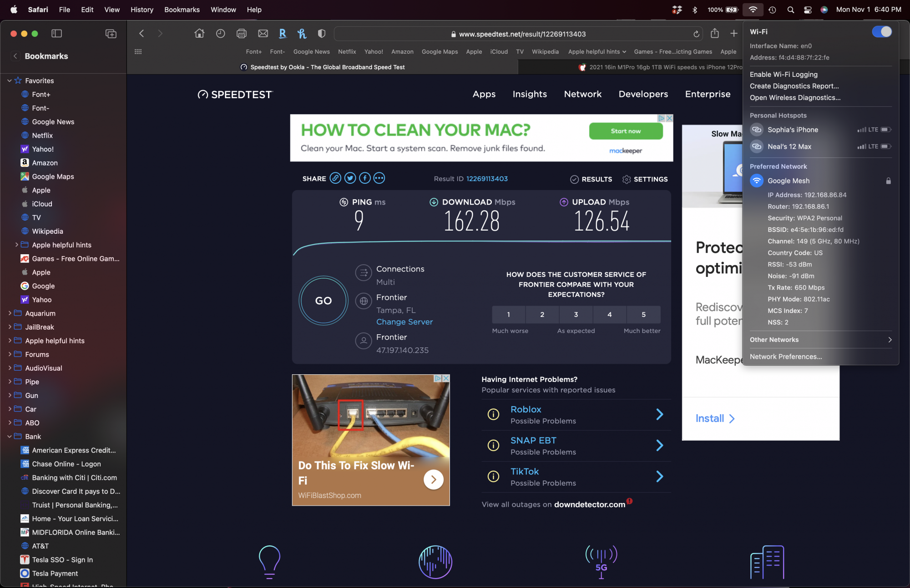
Task: Open the Tesla Payment bookmark
Action: (55, 573)
